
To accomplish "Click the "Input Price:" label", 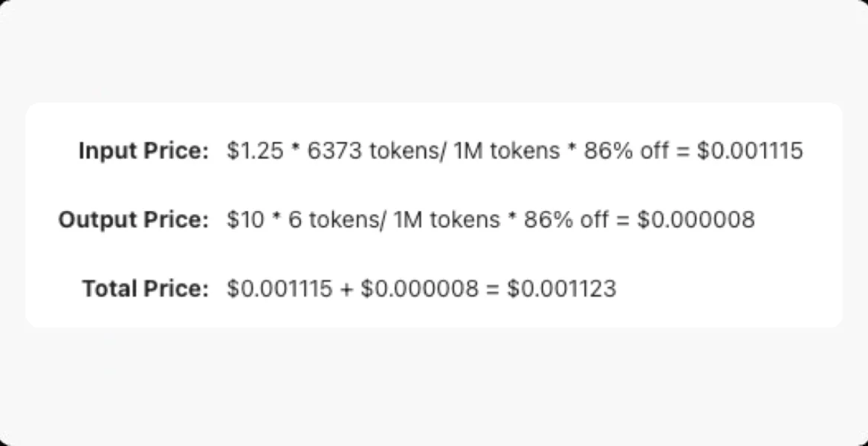I will coord(143,151).
